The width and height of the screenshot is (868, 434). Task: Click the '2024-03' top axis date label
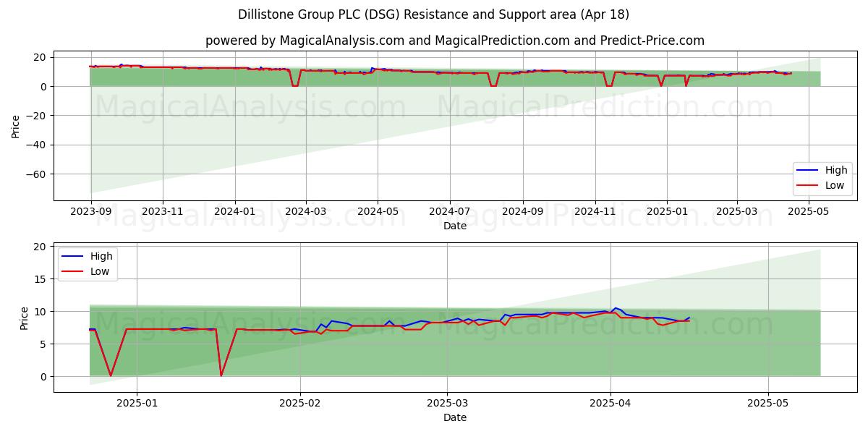click(306, 213)
